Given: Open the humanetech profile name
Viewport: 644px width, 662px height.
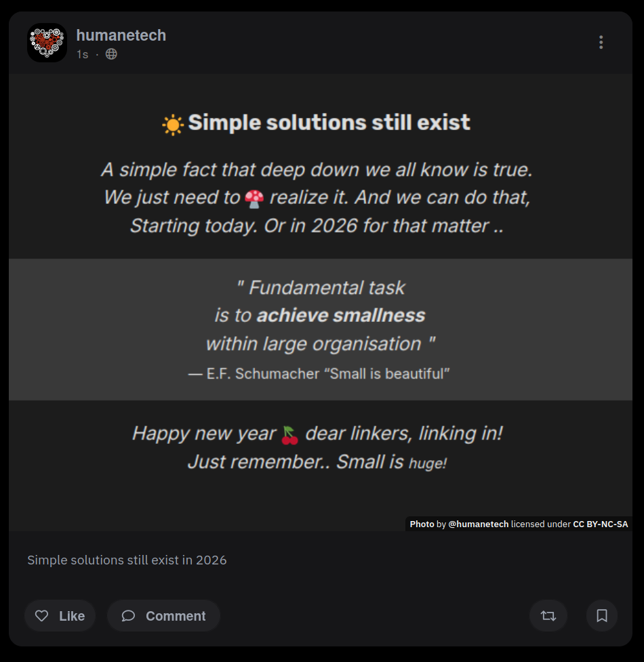Looking at the screenshot, I should [121, 35].
